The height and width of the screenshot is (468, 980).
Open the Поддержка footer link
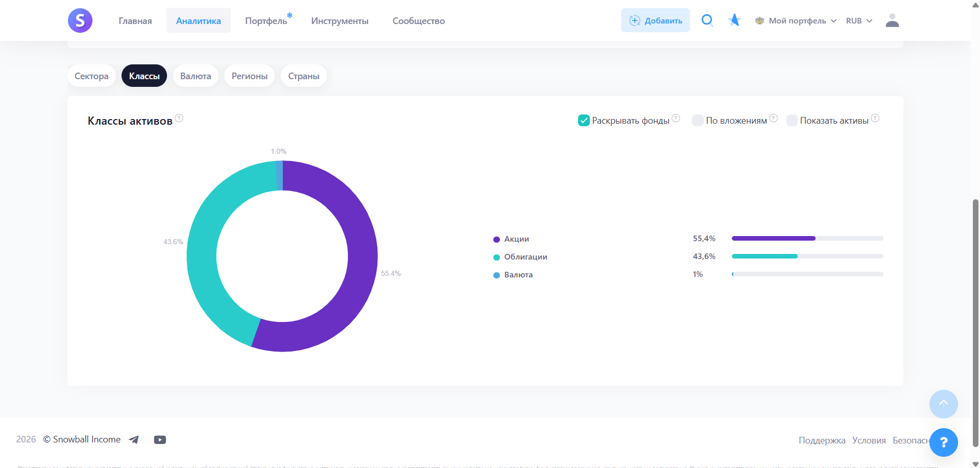(822, 440)
